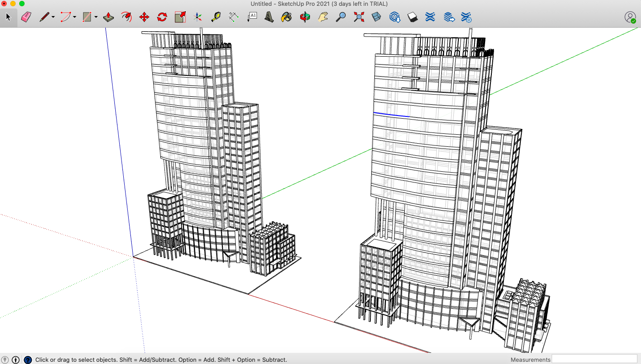Image resolution: width=641 pixels, height=364 pixels.
Task: Activate the Offset tool
Action: coord(127,17)
